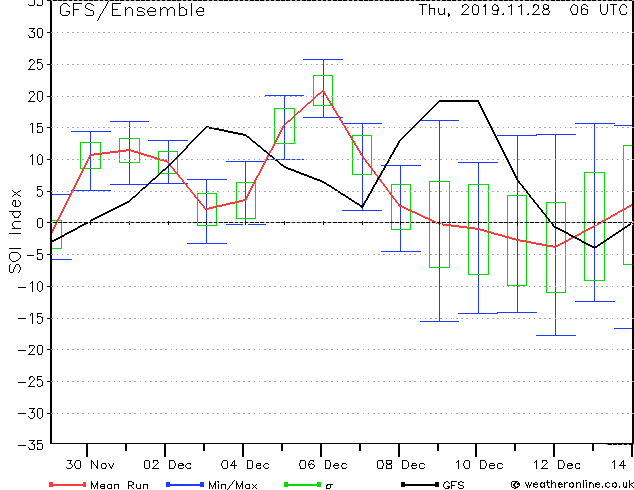Click the '-25' y-axis value
634x490 pixels.
(31, 381)
